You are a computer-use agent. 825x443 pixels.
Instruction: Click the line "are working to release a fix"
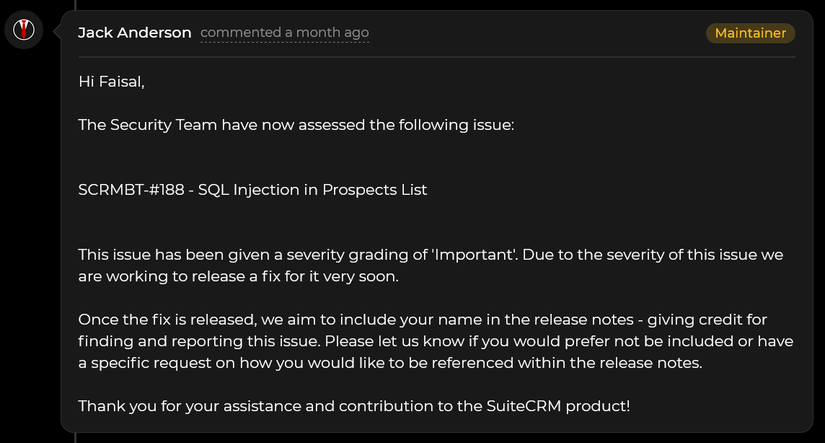click(200, 276)
